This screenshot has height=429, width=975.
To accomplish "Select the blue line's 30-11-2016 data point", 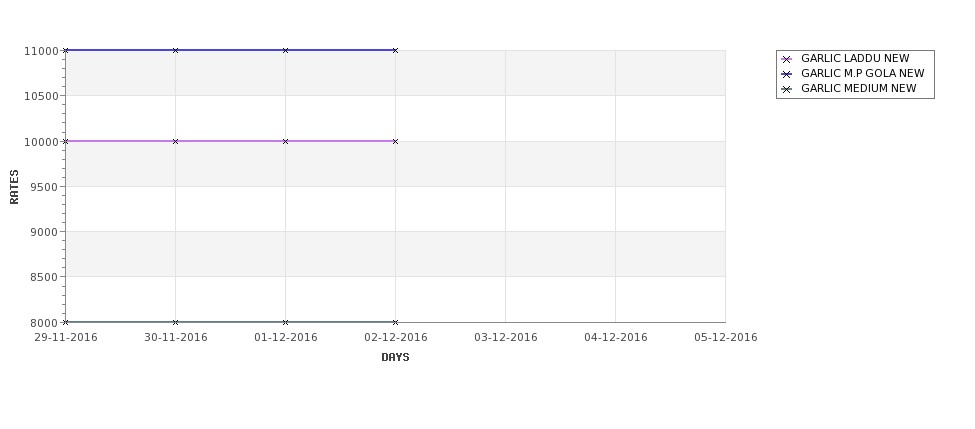I will pyautogui.click(x=175, y=50).
